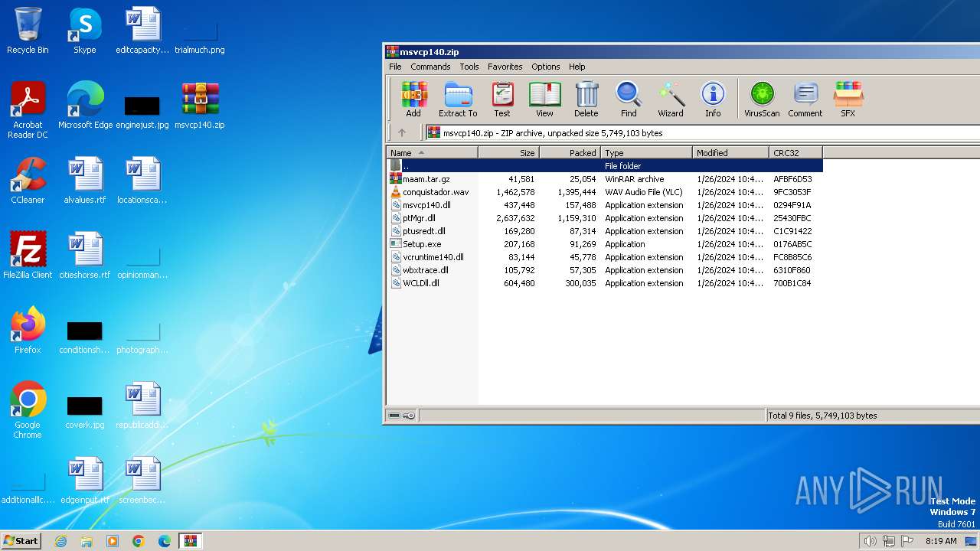980x551 pixels.
Task: Click the Delete toolbar icon
Action: (x=586, y=99)
